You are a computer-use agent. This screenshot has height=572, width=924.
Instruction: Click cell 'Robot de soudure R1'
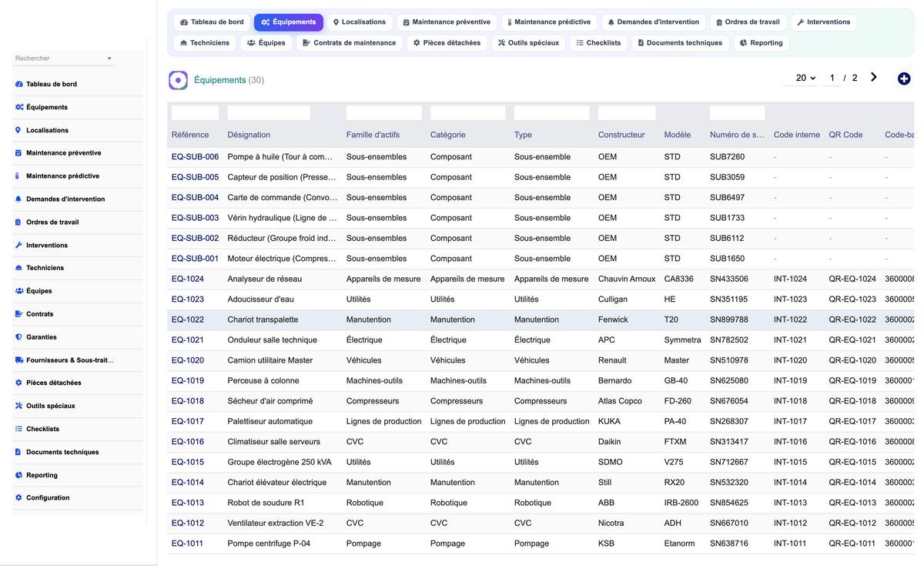(266, 503)
